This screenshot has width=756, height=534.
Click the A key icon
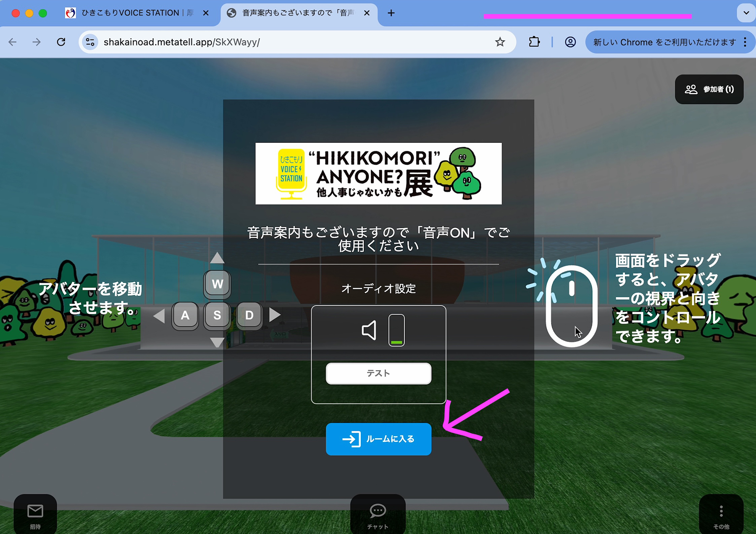pyautogui.click(x=185, y=315)
